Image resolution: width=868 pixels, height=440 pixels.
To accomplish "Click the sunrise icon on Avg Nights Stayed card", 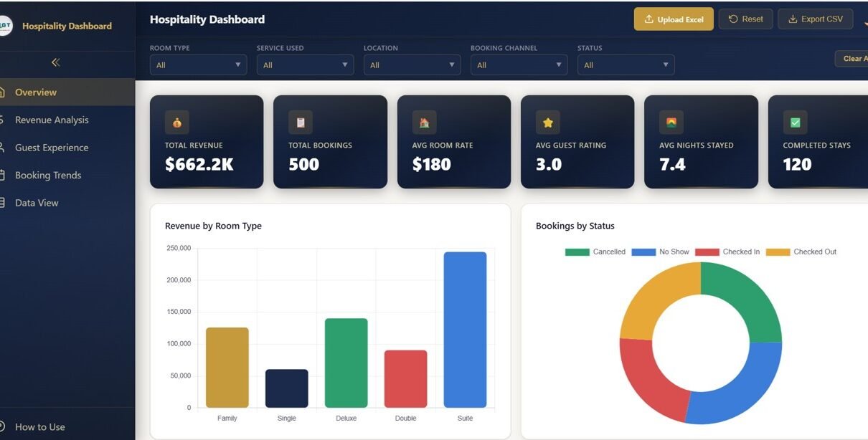I will click(x=671, y=123).
